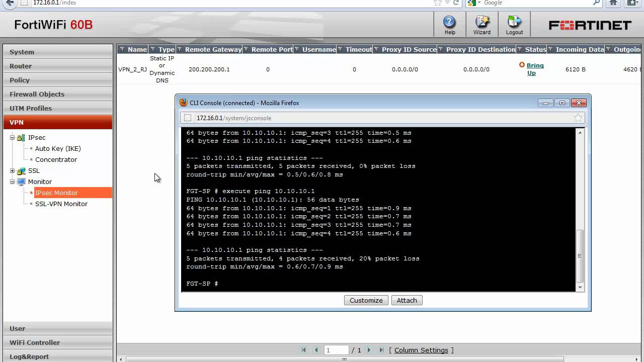Click the Bring Up link for VPN_2_RJ

click(x=535, y=69)
